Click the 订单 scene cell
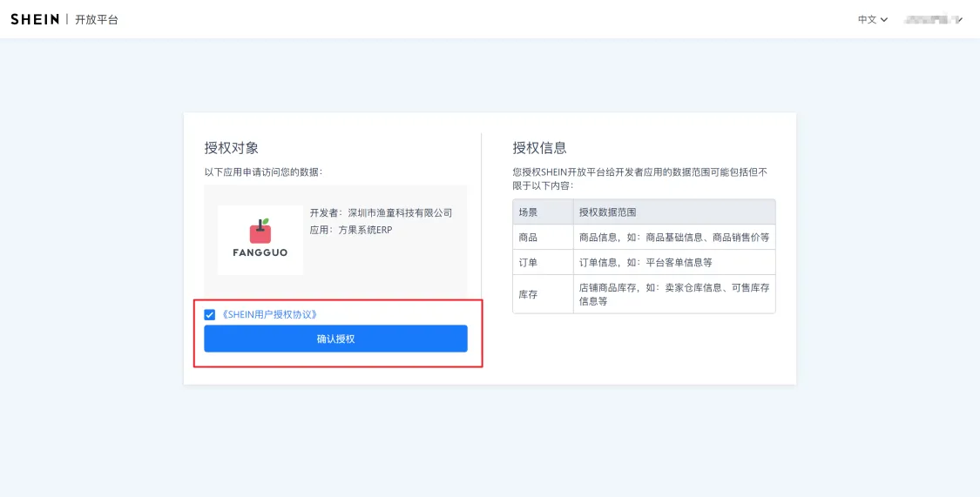The image size is (980, 497). (543, 262)
